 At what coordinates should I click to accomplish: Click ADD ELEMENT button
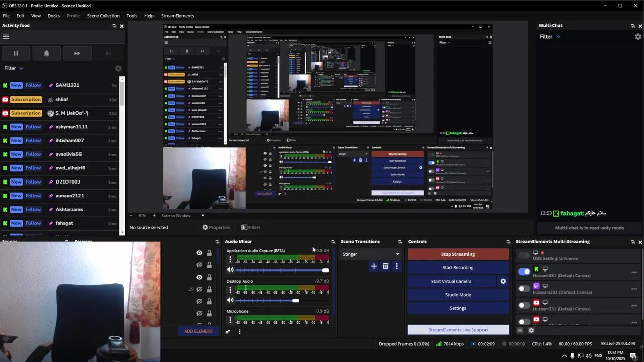click(x=199, y=331)
